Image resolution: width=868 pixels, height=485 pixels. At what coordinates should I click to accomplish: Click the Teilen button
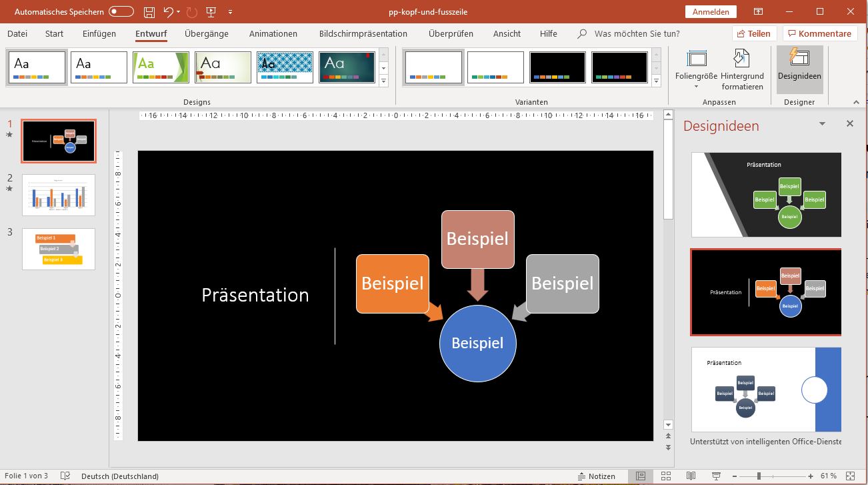[754, 33]
